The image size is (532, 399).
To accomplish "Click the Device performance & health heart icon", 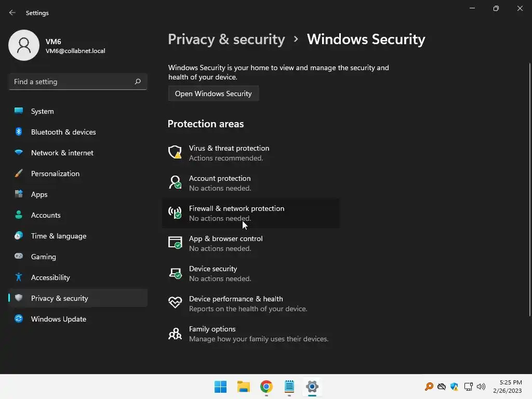I will pyautogui.click(x=175, y=303).
